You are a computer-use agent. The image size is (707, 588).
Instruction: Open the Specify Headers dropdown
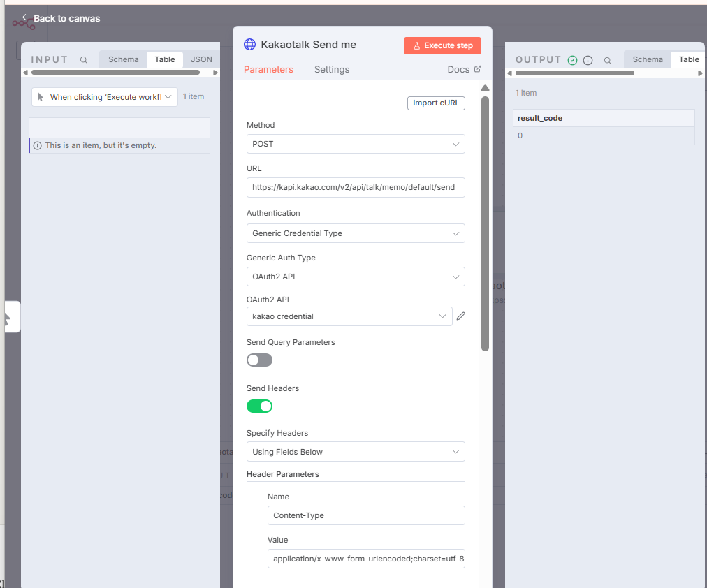click(x=356, y=452)
